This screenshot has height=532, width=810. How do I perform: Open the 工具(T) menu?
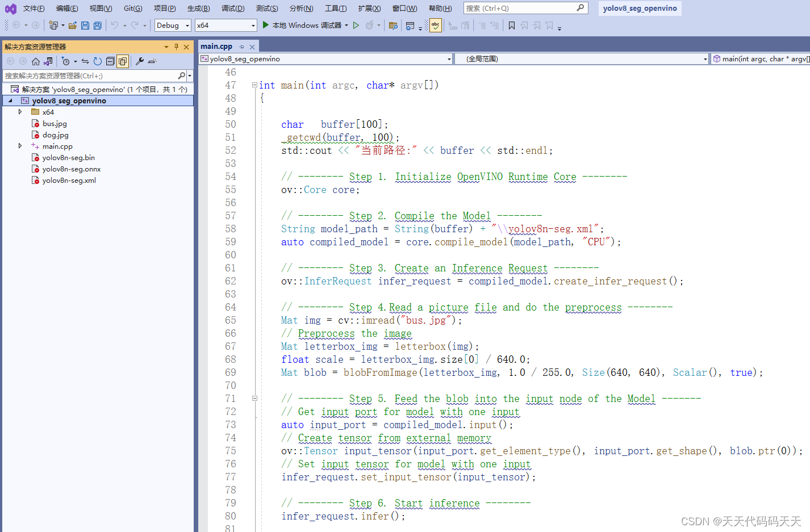336,8
